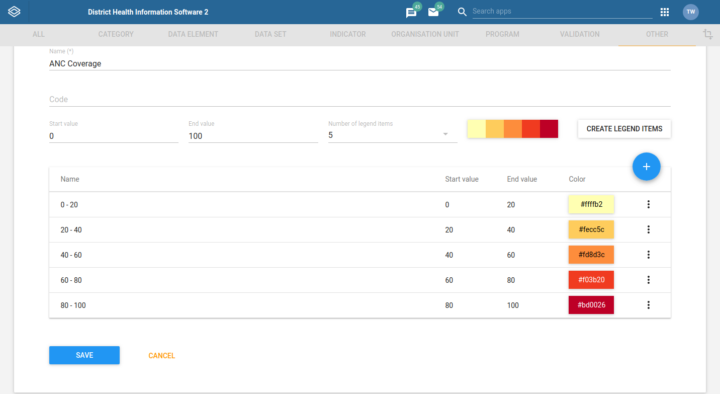The width and height of the screenshot is (720, 394).
Task: Open the apps grid menu icon
Action: tap(664, 12)
